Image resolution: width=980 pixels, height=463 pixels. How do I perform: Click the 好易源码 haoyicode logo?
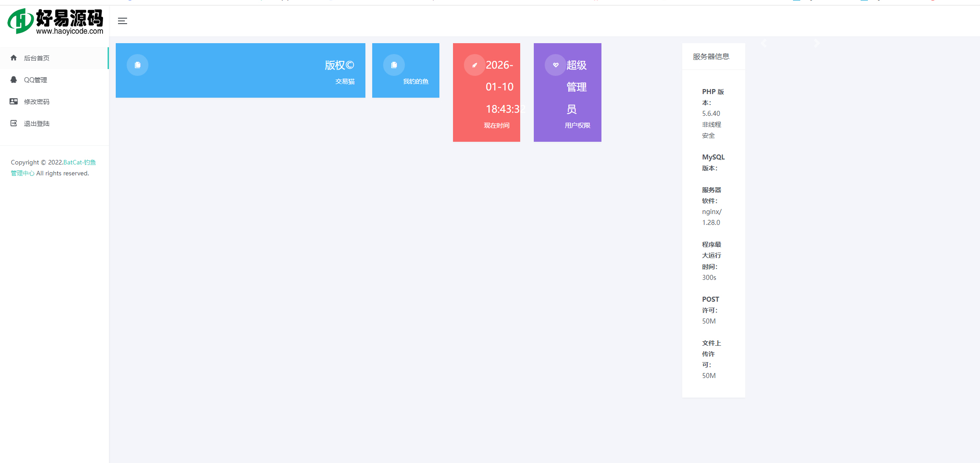pos(55,21)
